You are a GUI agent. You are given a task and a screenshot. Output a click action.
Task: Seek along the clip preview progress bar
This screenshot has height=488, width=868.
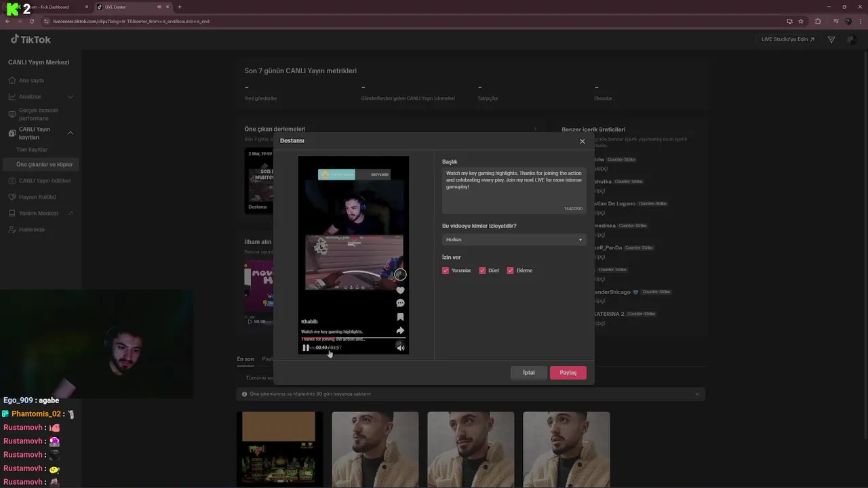point(353,337)
